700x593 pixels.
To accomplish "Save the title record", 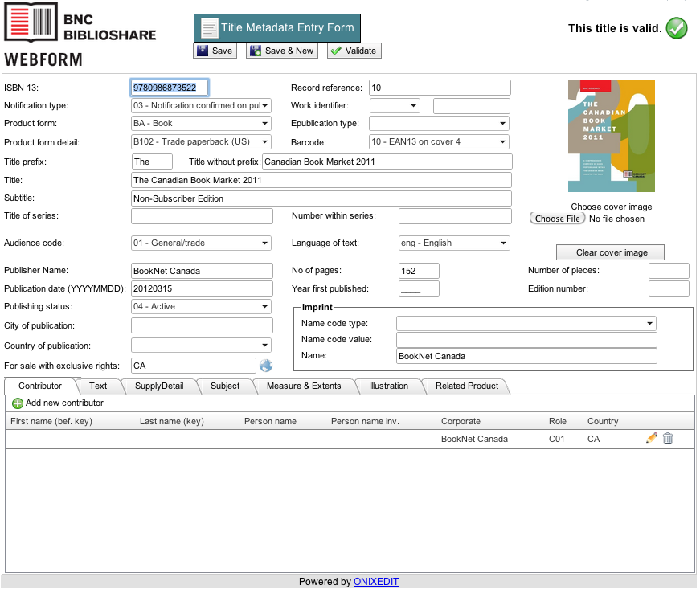I will tap(215, 51).
